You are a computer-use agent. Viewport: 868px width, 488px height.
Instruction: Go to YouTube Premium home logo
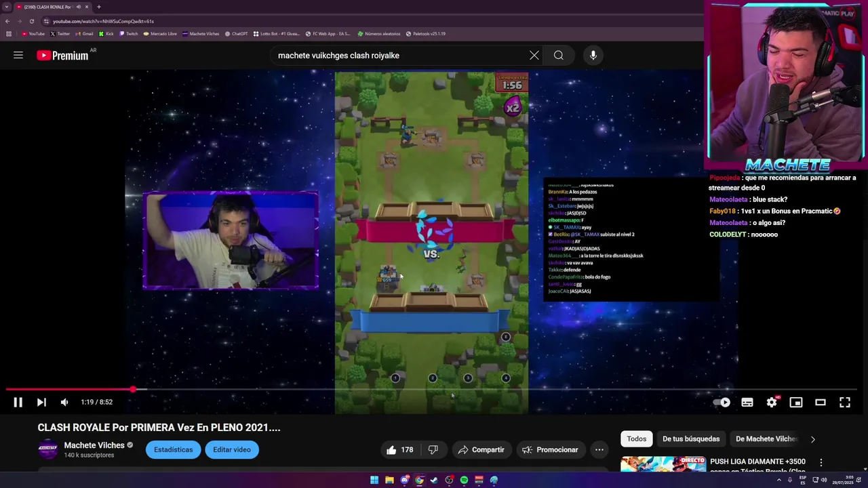(62, 56)
